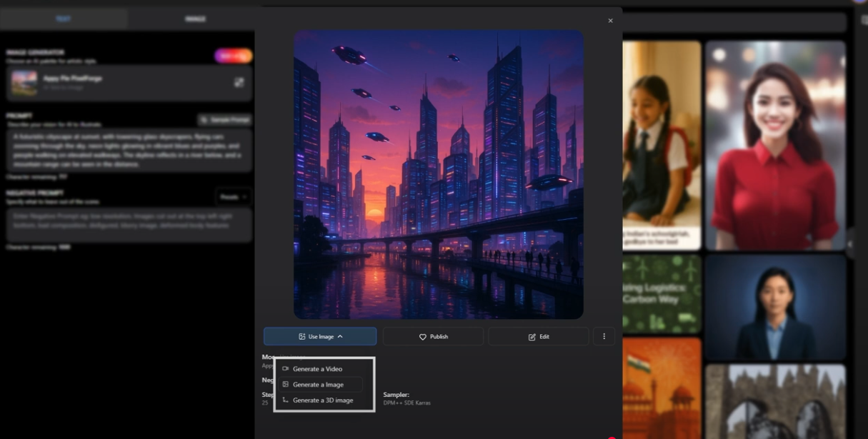Open the Red Fort flag thumbnail
The width and height of the screenshot is (868, 439).
pos(662,388)
